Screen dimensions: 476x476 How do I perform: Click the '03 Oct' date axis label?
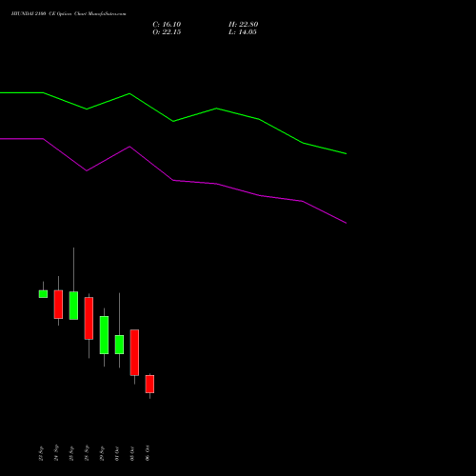[132, 453]
